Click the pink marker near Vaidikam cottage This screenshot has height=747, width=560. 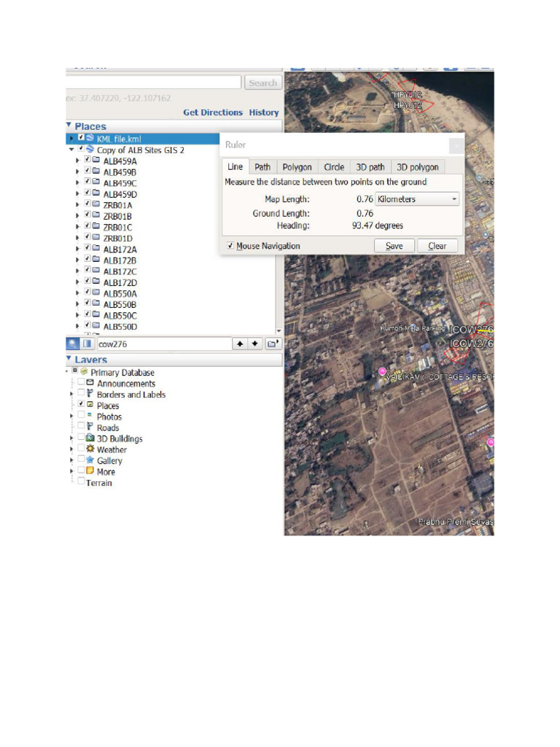[x=382, y=373]
